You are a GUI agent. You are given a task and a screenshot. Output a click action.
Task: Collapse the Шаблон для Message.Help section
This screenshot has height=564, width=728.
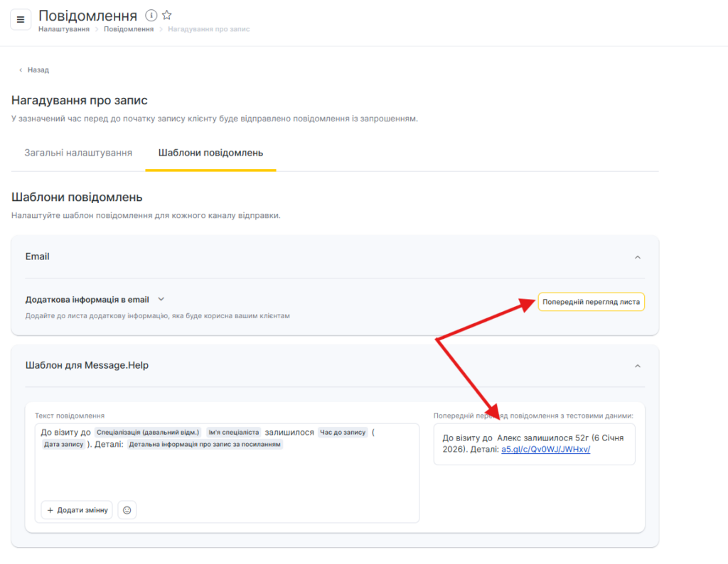point(637,366)
